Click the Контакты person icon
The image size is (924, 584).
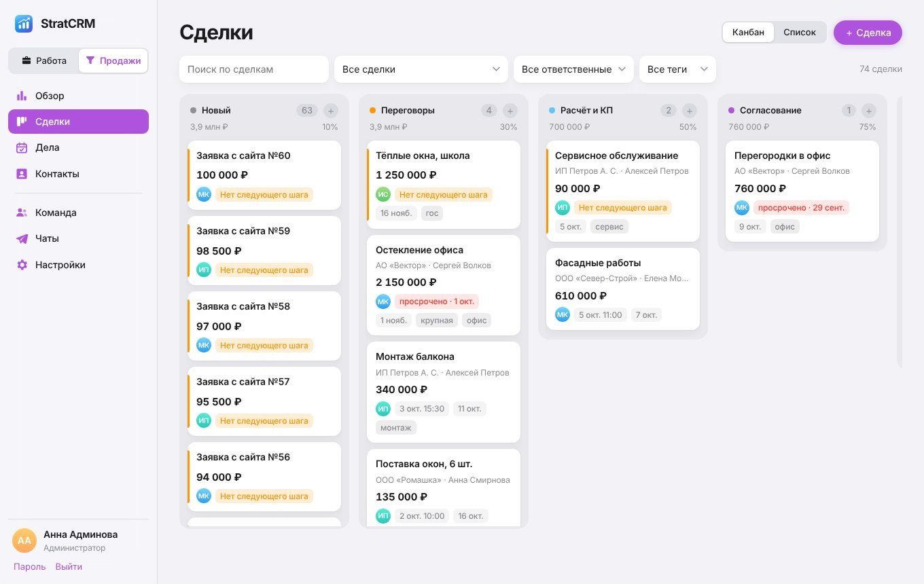click(x=22, y=174)
